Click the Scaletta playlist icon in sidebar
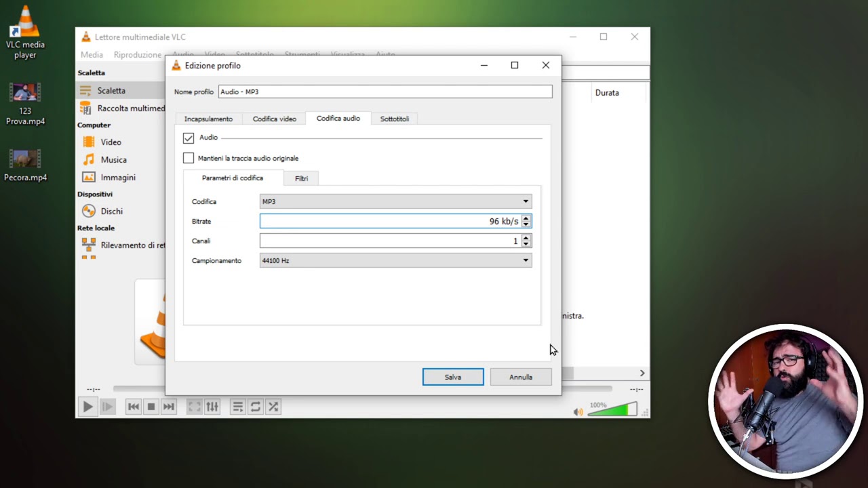This screenshot has width=868, height=488. [85, 91]
